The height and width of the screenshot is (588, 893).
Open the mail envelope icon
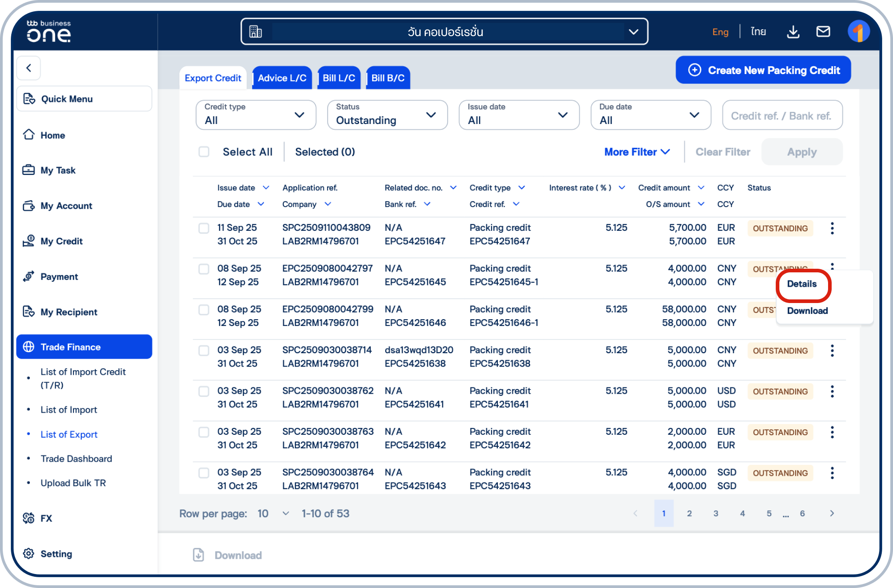(x=823, y=32)
